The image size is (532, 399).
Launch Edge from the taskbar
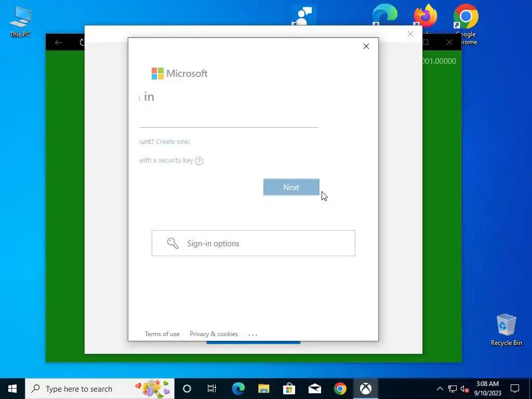(238, 389)
